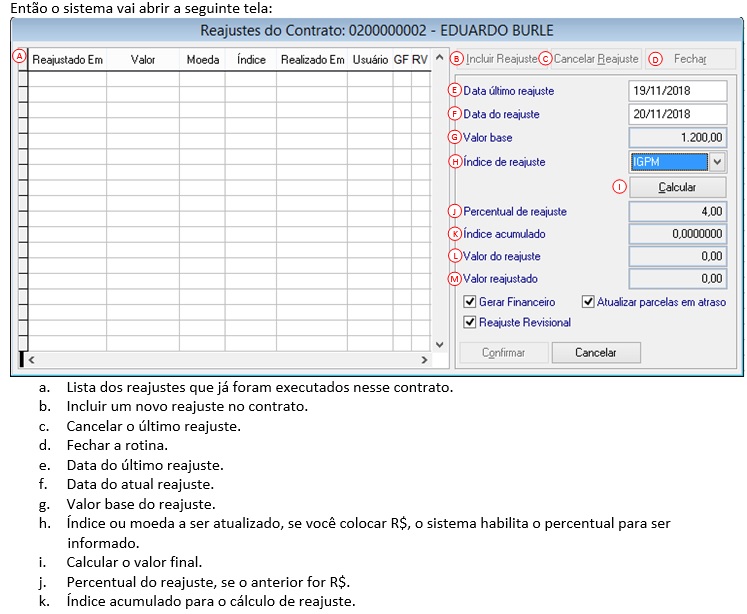Click the Calcular button
Screen dimensions: 747x614
coord(677,187)
